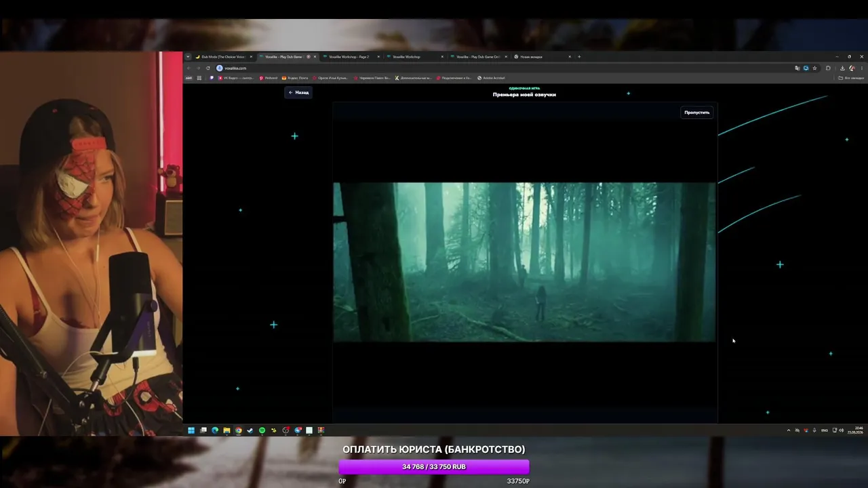Bookmark this page with the star

point(814,68)
